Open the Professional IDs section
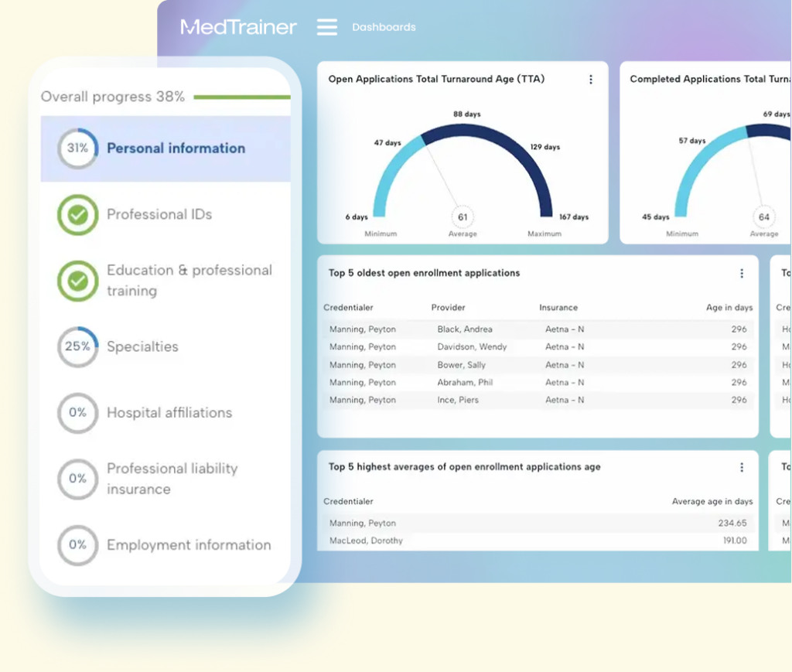This screenshot has height=672, width=792. [159, 214]
